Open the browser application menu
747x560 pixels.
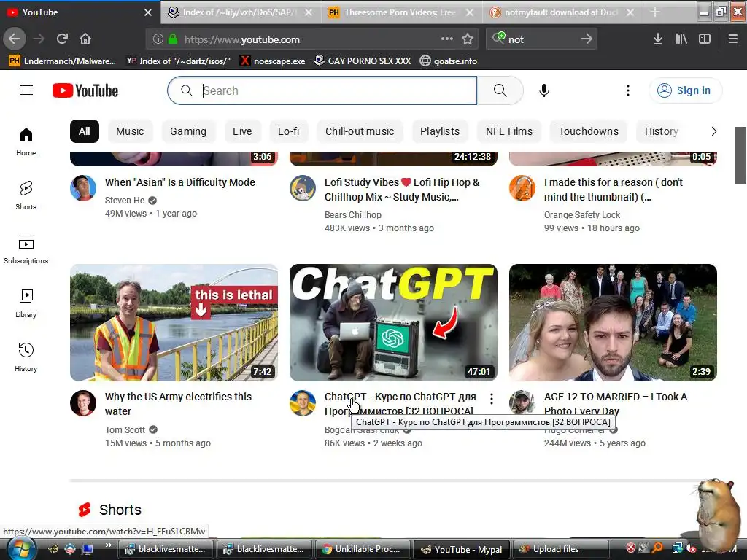click(x=733, y=39)
